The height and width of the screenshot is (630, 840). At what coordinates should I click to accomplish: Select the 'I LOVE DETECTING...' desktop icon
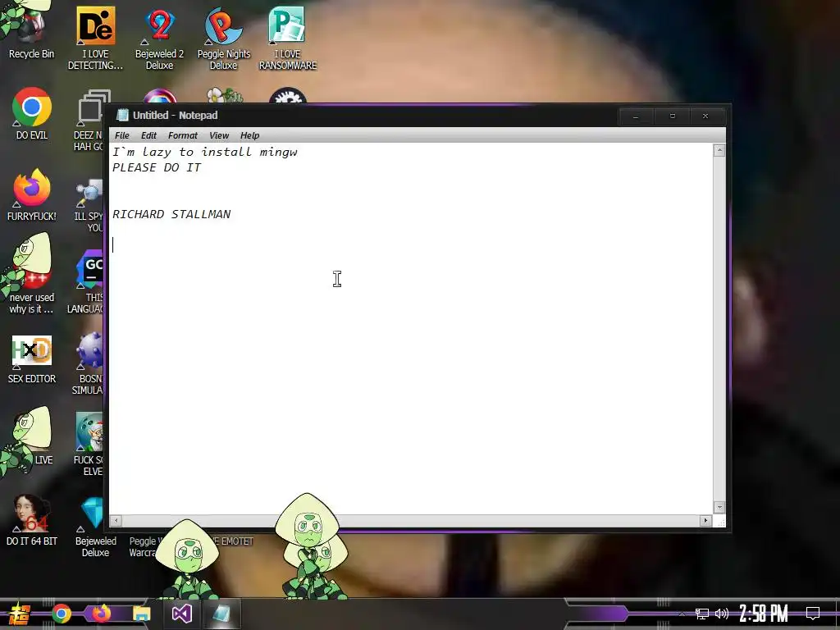coord(95,38)
